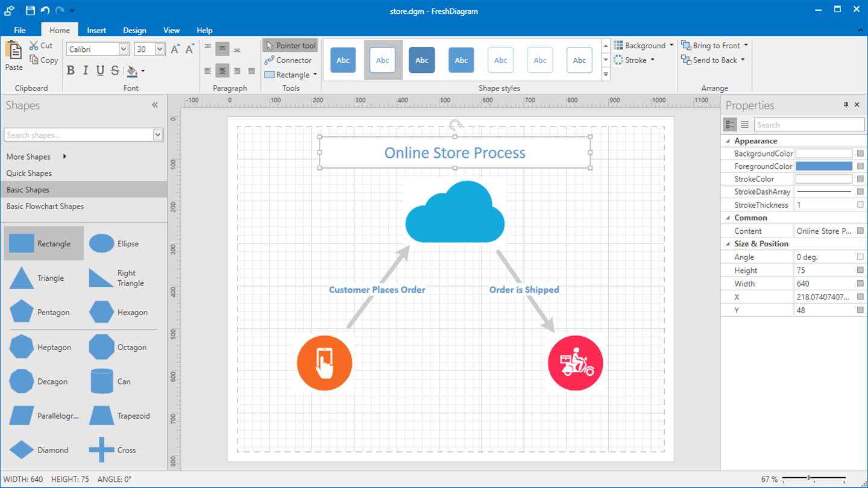Switch Properties to categorized view
Viewport: 868px width, 488px height.
click(x=730, y=125)
